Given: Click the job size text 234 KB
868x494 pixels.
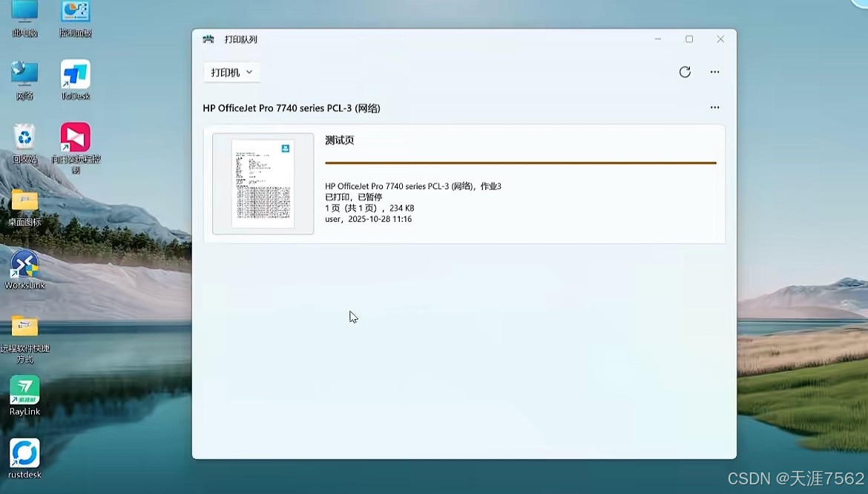Looking at the screenshot, I should coord(401,208).
